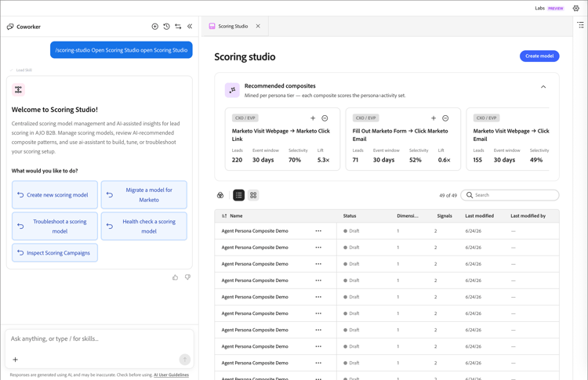Open more options for ninth Agent Persona Composite Demo row
Screen dimensions: 588x380
[318, 363]
